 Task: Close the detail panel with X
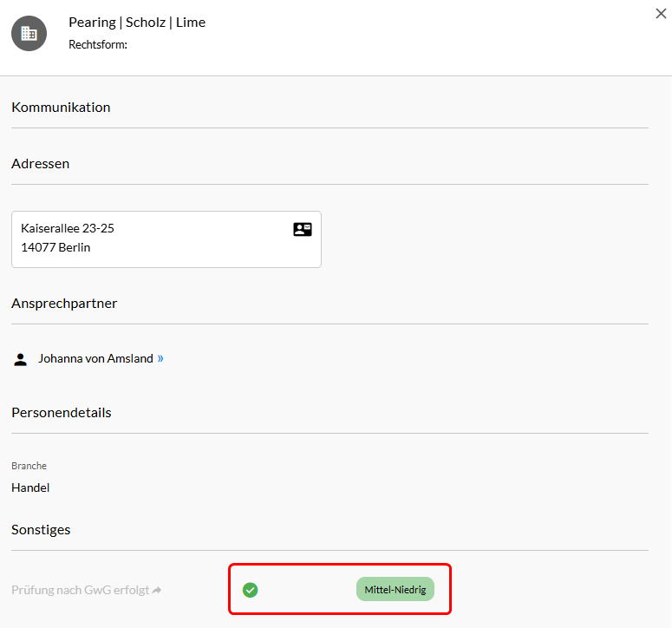(661, 14)
